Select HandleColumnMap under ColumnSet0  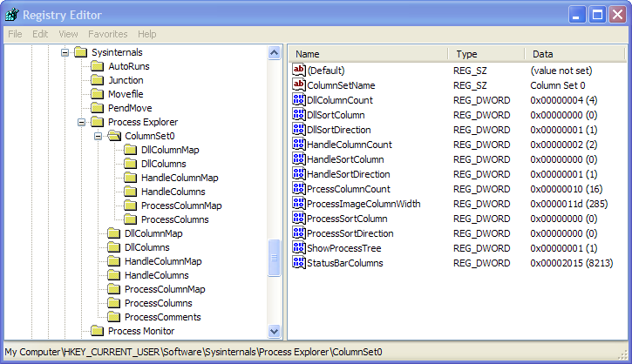click(180, 178)
